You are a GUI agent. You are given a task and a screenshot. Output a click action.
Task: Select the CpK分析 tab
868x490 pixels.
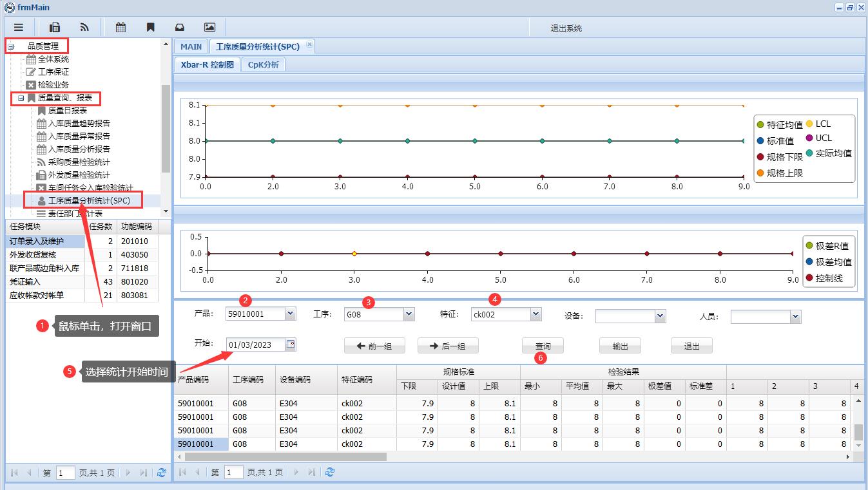coord(264,64)
